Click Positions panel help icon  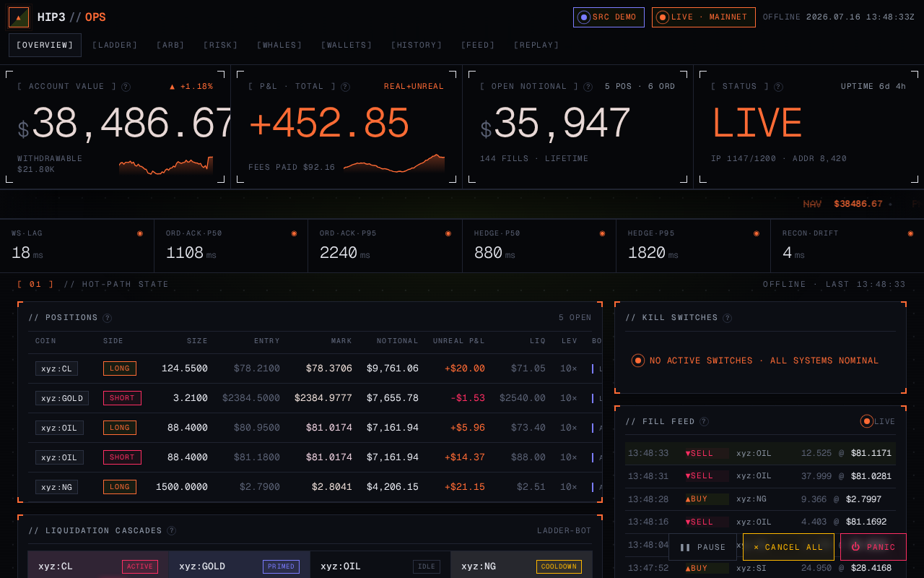pyautogui.click(x=107, y=318)
